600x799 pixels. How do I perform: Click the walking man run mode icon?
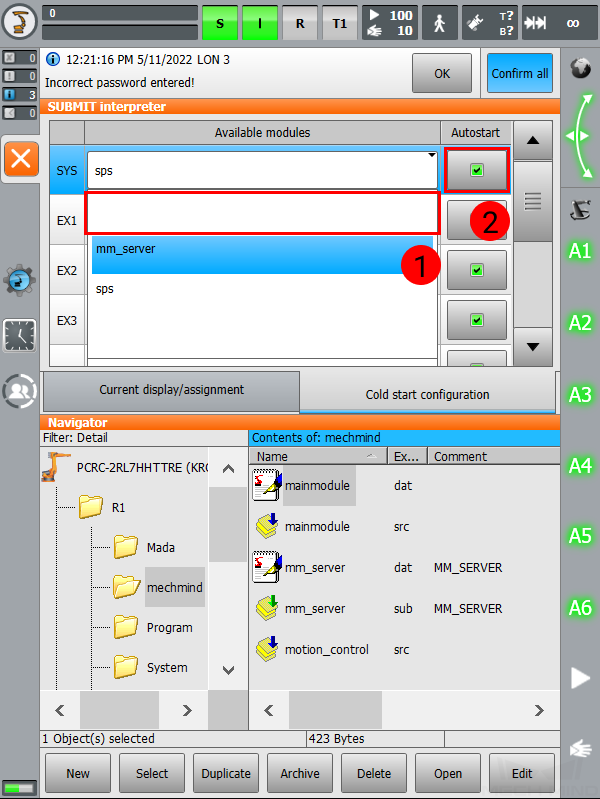coord(439,23)
